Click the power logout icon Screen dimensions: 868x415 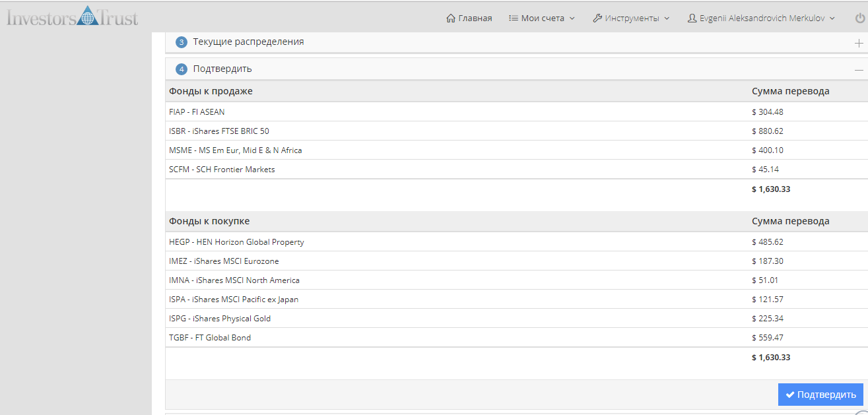coord(859,18)
